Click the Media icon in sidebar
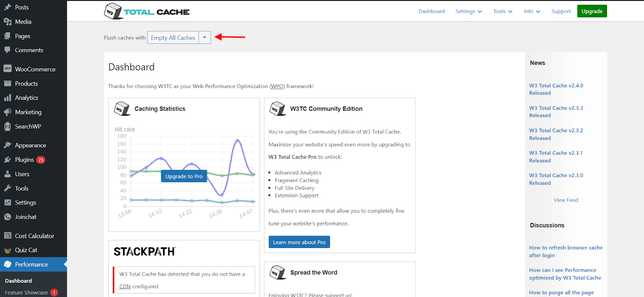Image resolution: width=644 pixels, height=297 pixels. pos(8,22)
